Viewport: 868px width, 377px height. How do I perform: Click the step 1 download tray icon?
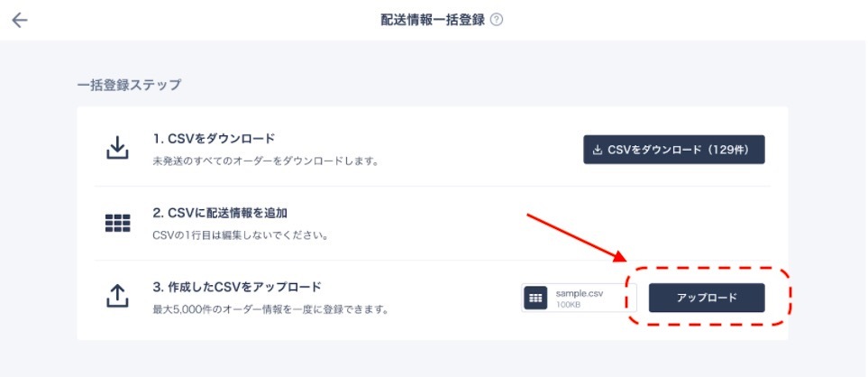(x=117, y=148)
